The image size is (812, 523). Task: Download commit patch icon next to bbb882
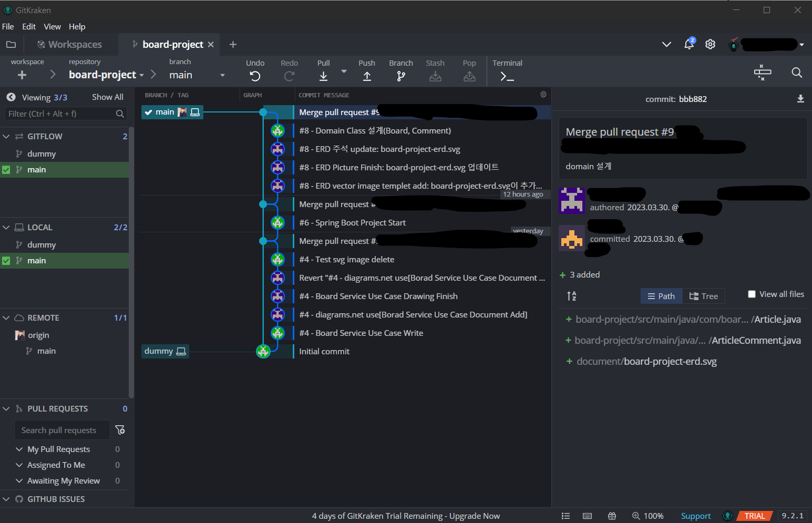coord(800,99)
